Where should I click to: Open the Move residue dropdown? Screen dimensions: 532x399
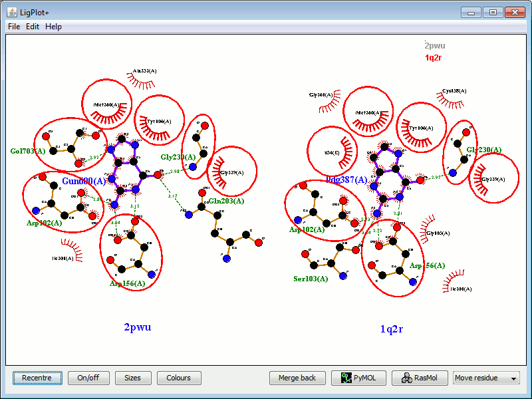486,378
